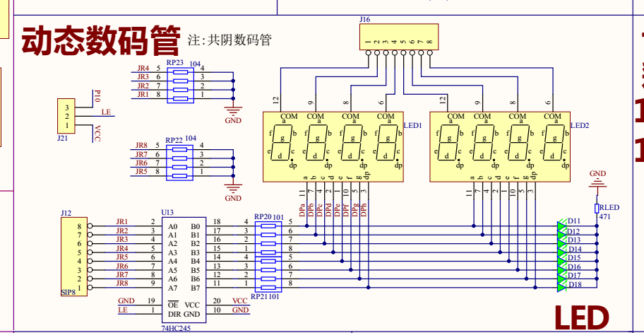Click the 动态数码管 title heading
This screenshot has width=644, height=333.
100,40
